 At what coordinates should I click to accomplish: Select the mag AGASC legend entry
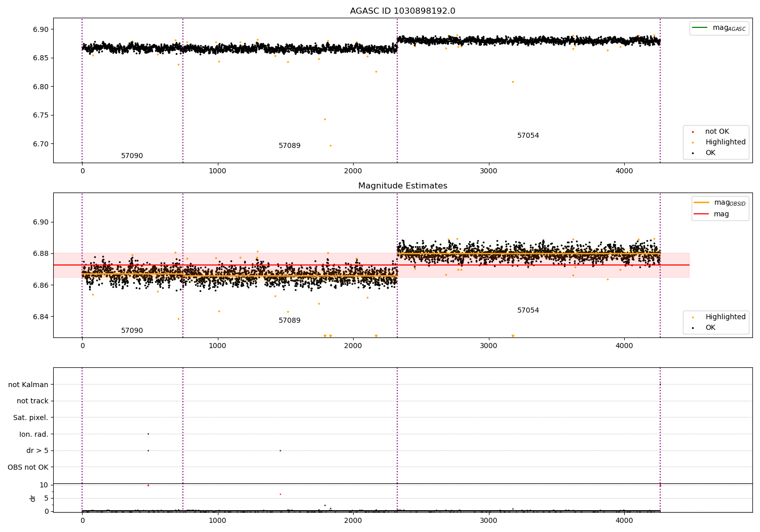(x=719, y=28)
